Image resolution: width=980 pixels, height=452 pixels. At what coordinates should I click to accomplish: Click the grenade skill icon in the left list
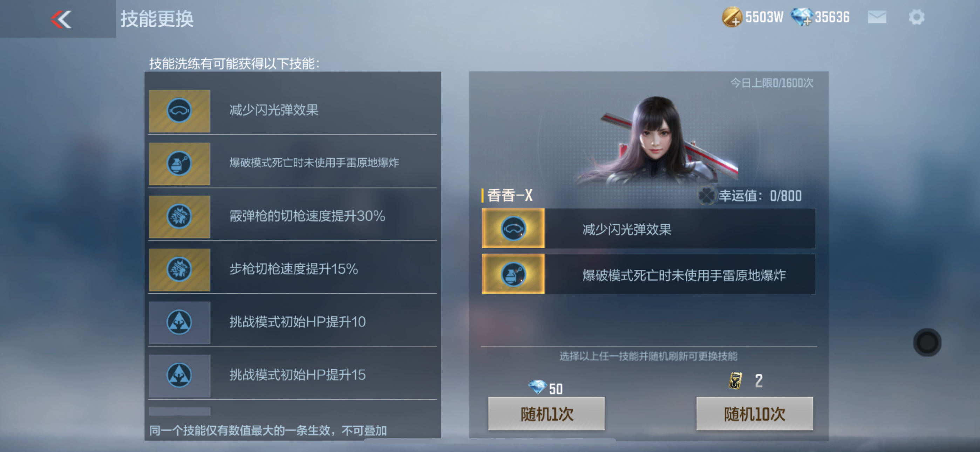[179, 164]
